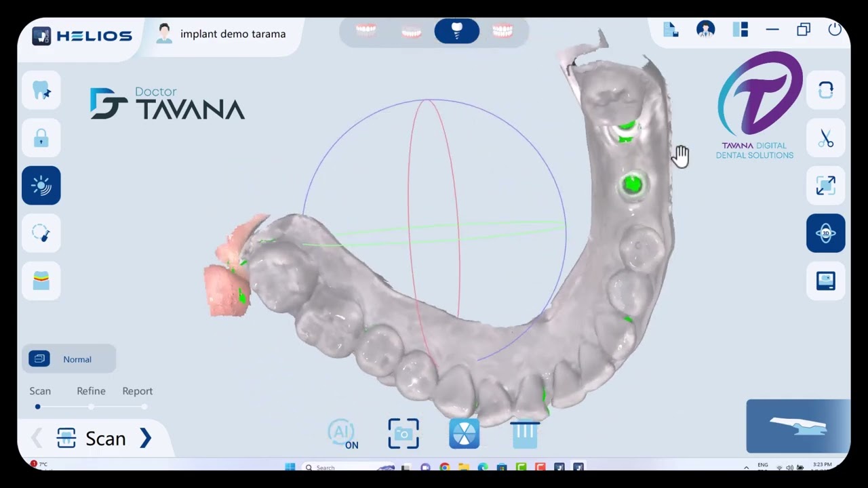Open Windows Start menu
The width and height of the screenshot is (868, 488).
pyautogui.click(x=290, y=467)
